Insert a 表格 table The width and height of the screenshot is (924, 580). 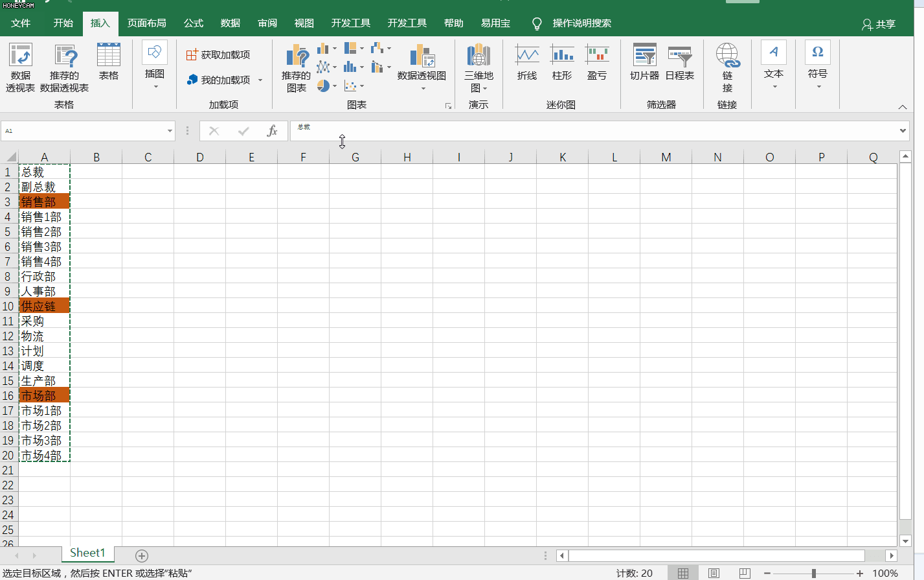pyautogui.click(x=109, y=62)
